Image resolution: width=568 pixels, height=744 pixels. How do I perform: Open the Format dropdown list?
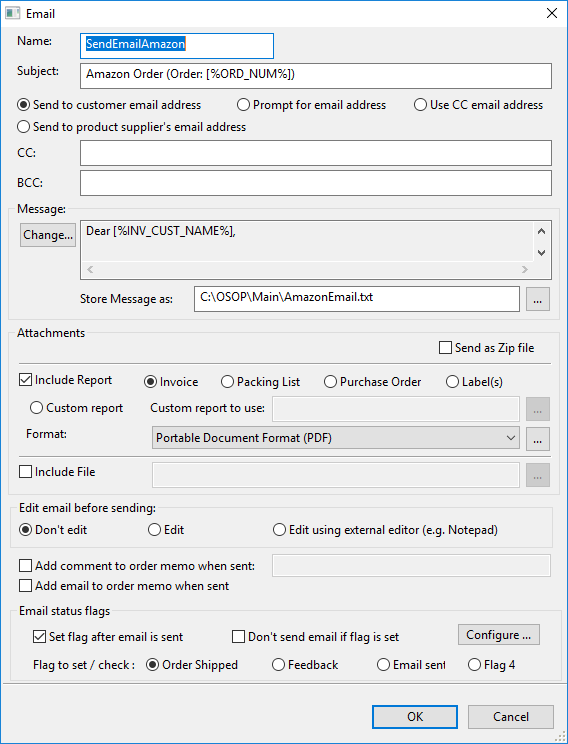coord(335,438)
